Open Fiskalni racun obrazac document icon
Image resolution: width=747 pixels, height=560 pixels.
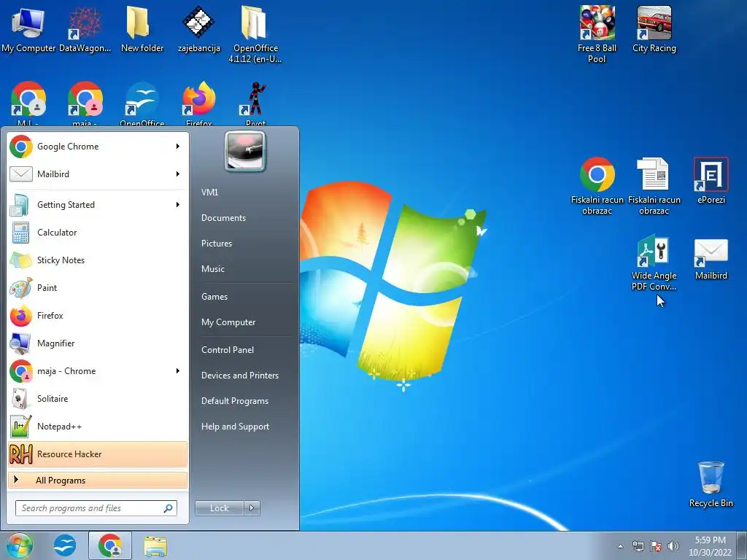point(654,186)
